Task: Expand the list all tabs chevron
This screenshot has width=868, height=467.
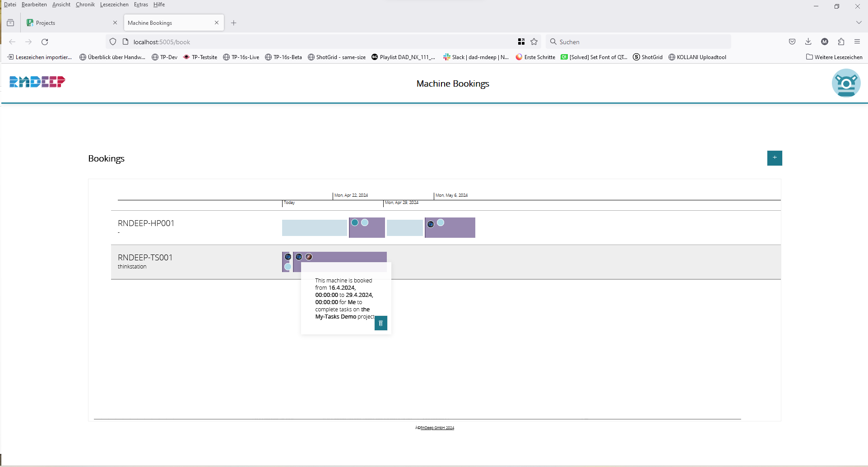Action: pyautogui.click(x=859, y=23)
